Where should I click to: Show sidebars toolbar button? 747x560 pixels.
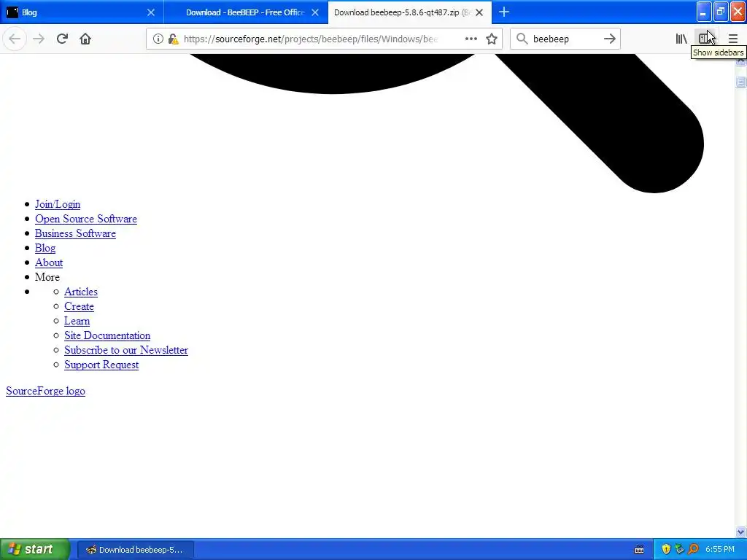tap(705, 39)
